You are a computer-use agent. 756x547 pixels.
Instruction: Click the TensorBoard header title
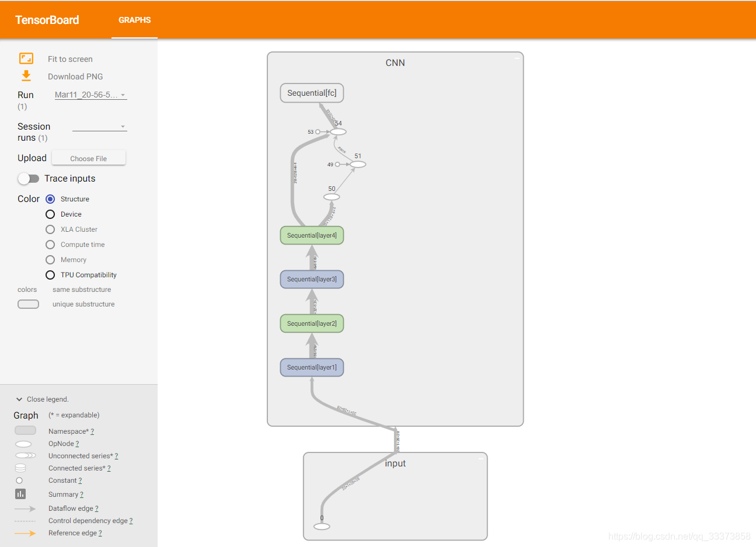tap(47, 19)
